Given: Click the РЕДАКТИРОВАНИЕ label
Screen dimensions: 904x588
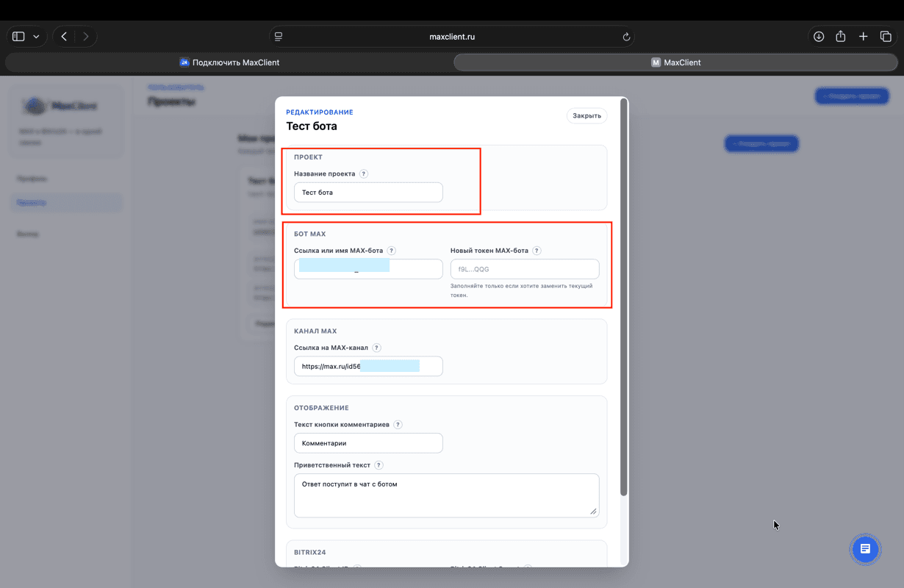Looking at the screenshot, I should tap(320, 112).
